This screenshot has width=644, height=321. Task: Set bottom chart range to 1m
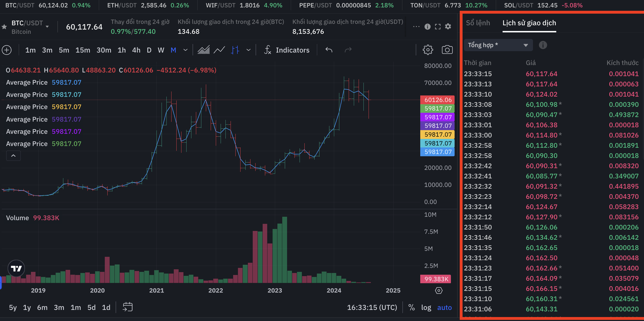pos(76,308)
